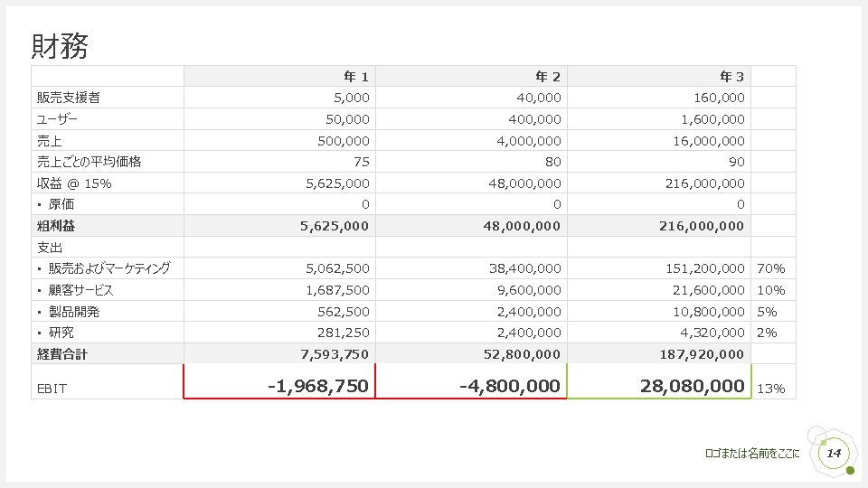The width and height of the screenshot is (868, 488).
Task: Click the 年 3 column header
Action: click(732, 76)
